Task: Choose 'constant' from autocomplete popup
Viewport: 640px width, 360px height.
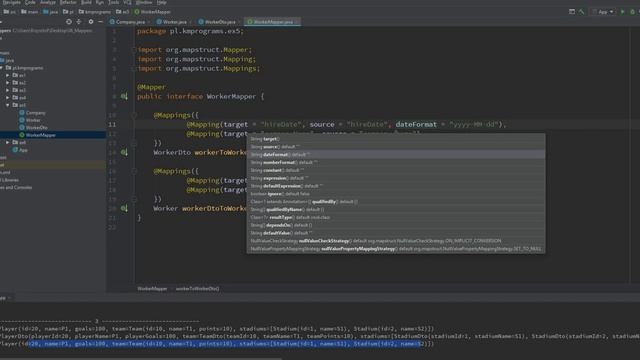Action: click(396, 170)
